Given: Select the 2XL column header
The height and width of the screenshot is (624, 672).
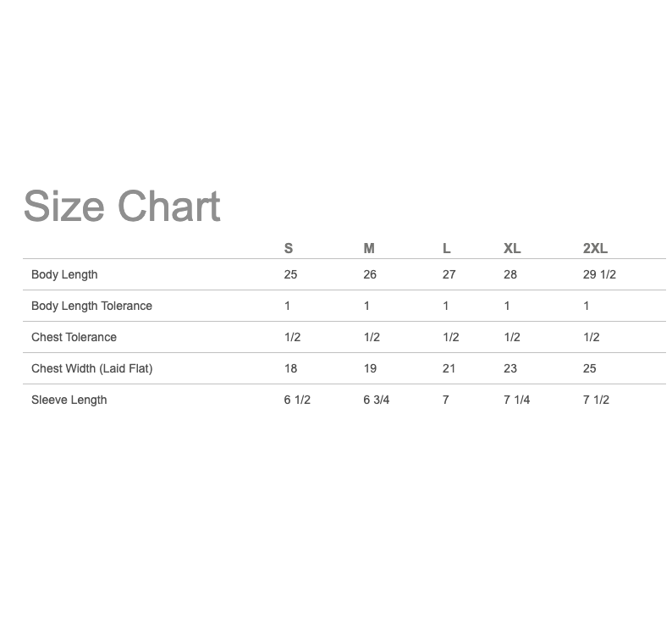Looking at the screenshot, I should [x=595, y=248].
